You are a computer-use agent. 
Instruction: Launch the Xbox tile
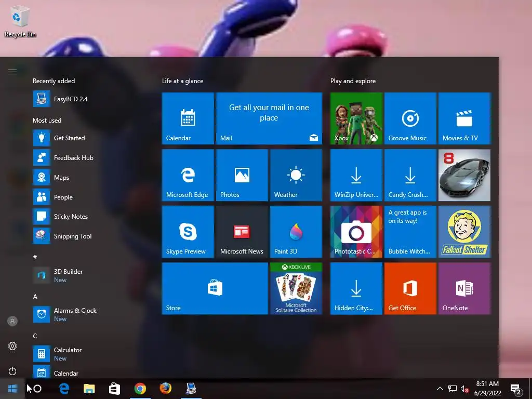click(356, 118)
